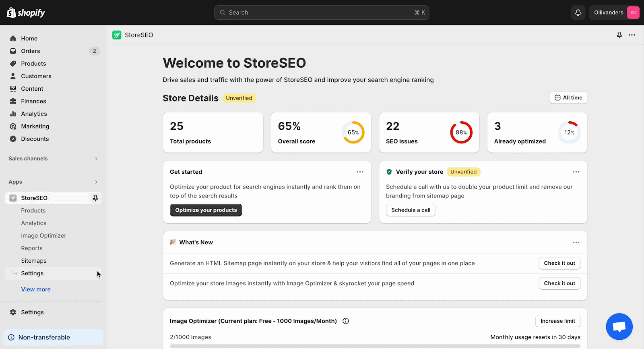Click the Analytics bar chart icon
Viewport: 644px width, 349px height.
[x=13, y=114]
